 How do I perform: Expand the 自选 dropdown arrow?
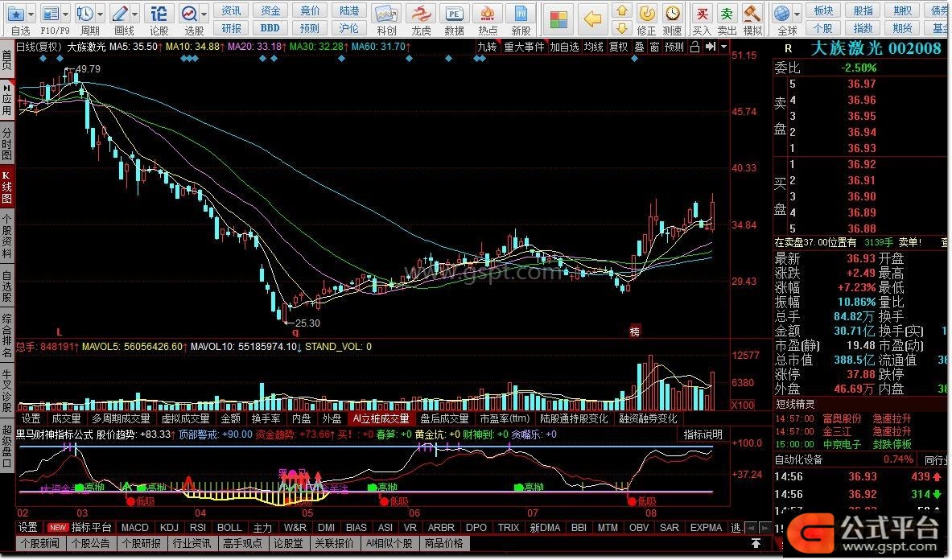click(31, 14)
